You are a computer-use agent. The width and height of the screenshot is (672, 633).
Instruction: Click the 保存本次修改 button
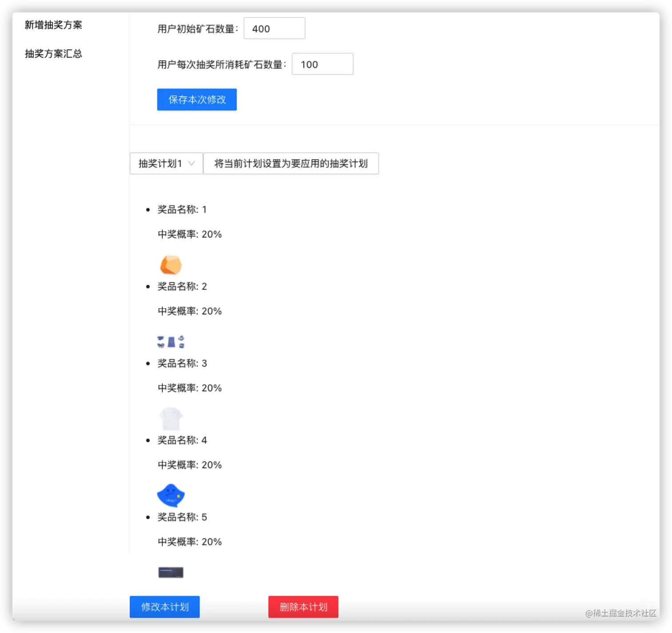[x=197, y=99]
